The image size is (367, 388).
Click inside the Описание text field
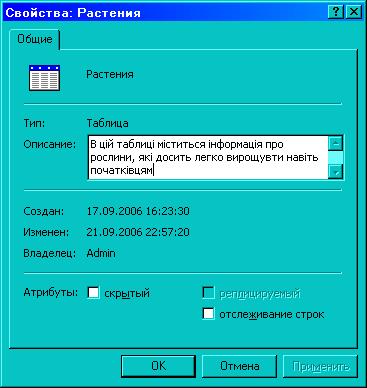tap(208, 157)
